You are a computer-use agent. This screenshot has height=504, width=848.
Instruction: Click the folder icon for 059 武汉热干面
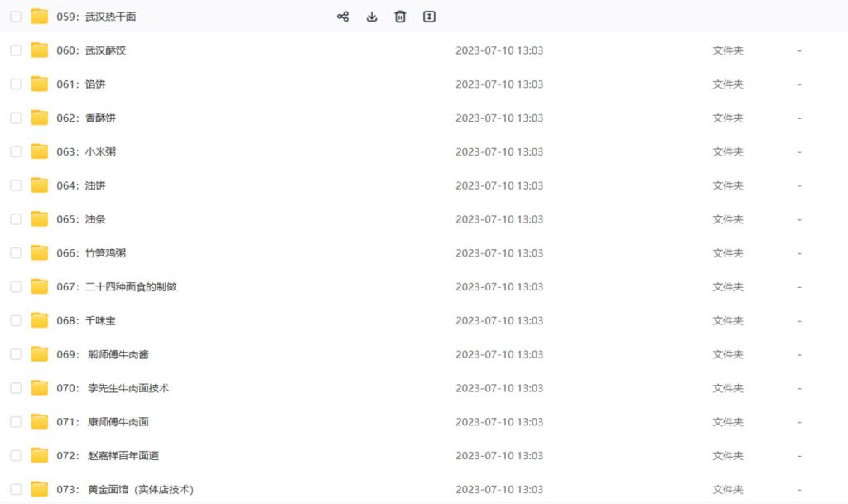click(x=40, y=17)
